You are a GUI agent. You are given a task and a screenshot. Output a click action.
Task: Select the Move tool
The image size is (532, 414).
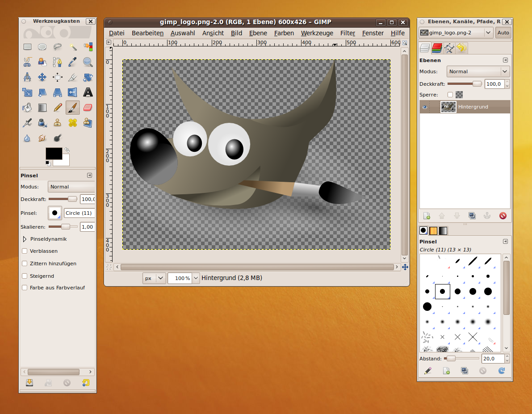tap(42, 77)
